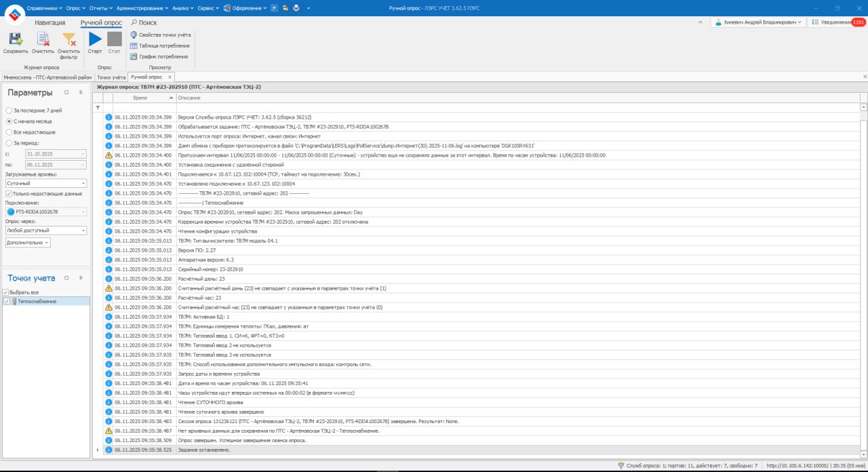Sort log by the Время column header
Image resolution: width=868 pixels, height=472 pixels.
tap(140, 98)
